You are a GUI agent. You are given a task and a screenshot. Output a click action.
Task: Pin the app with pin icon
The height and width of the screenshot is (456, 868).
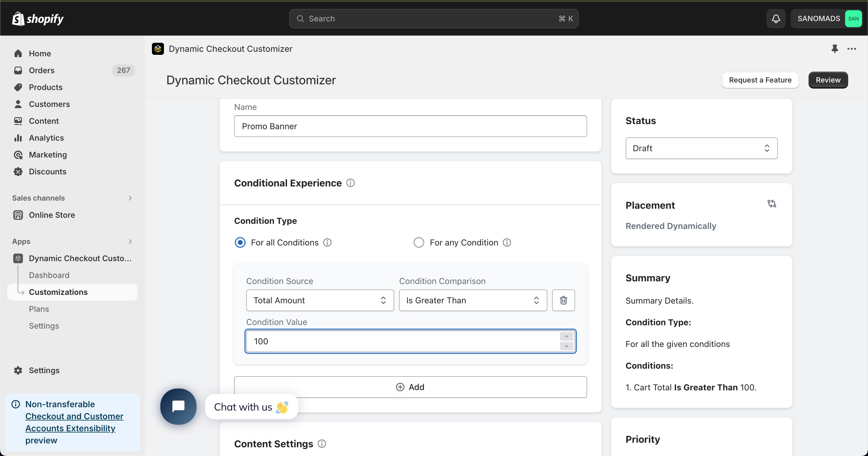(x=835, y=49)
